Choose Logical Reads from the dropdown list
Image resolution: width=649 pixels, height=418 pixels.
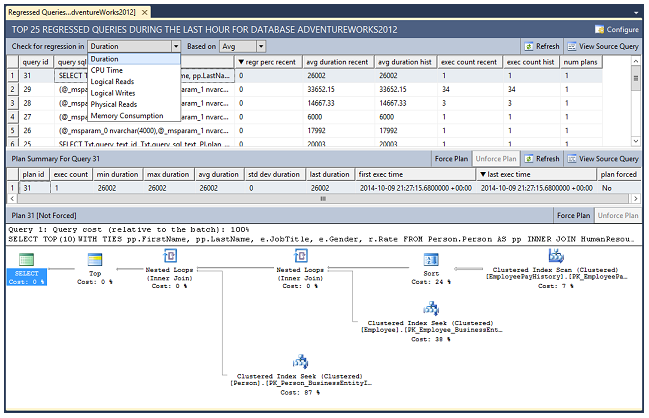click(x=134, y=82)
